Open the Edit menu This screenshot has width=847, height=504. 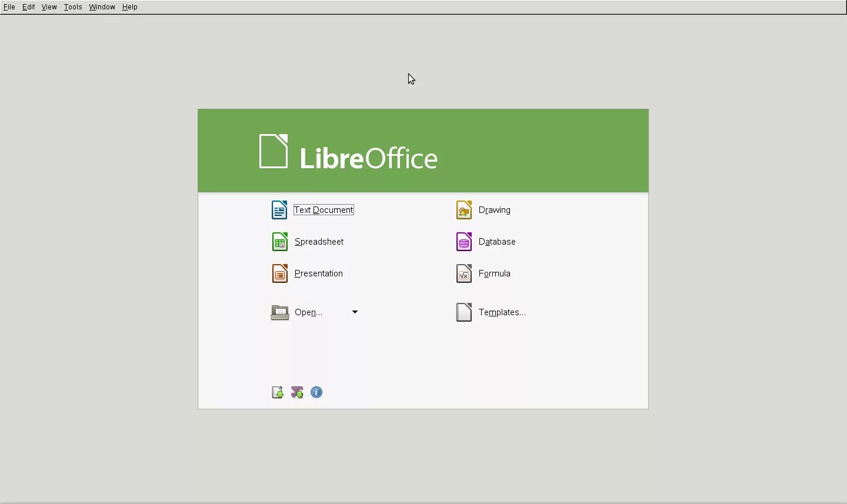(x=28, y=7)
